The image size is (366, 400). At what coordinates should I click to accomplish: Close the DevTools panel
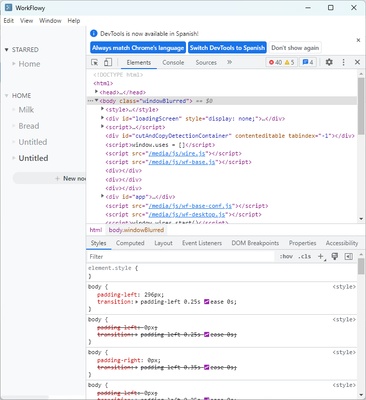tap(357, 62)
